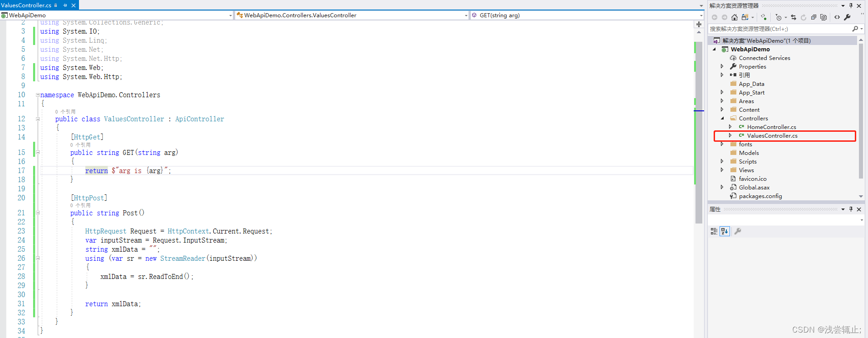Screen dimensions: 868x338
Task: Expand the App_Start folder
Action: pos(722,92)
